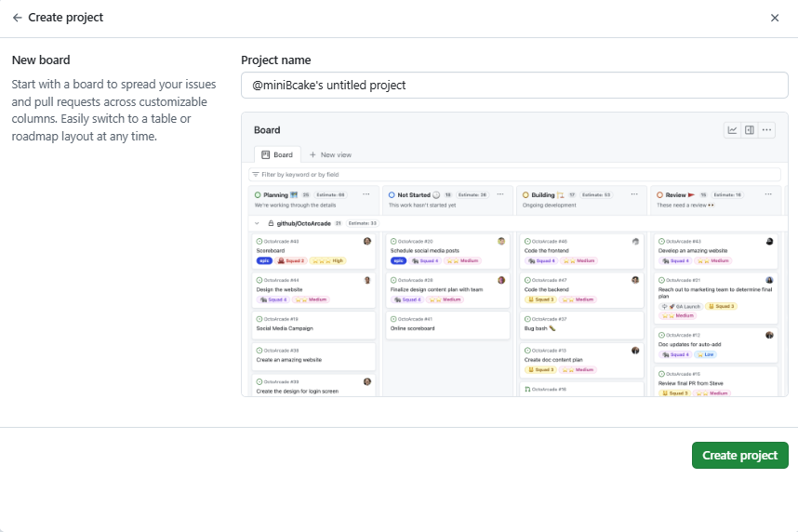798x532 pixels.
Task: Click the Doc updates for auto-add card
Action: point(715,345)
